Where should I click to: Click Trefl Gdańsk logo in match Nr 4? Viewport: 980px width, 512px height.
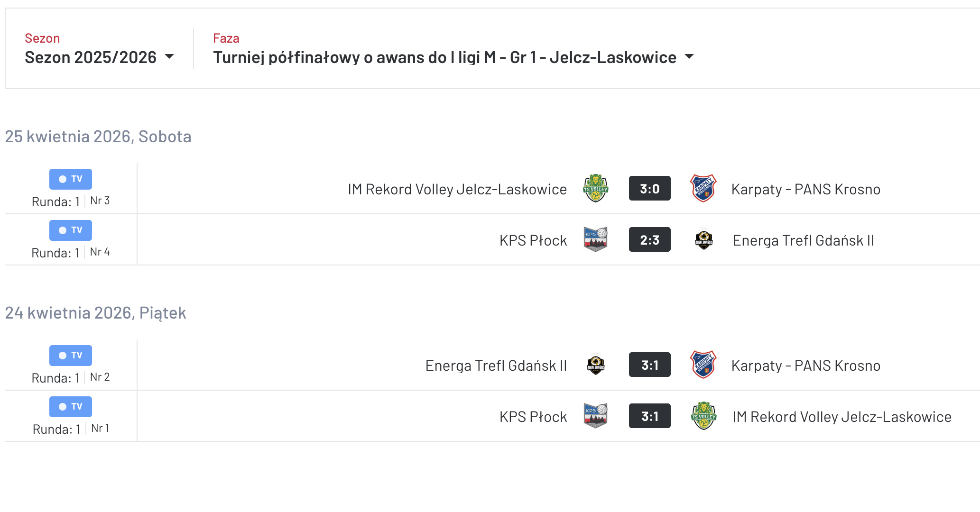coord(703,239)
